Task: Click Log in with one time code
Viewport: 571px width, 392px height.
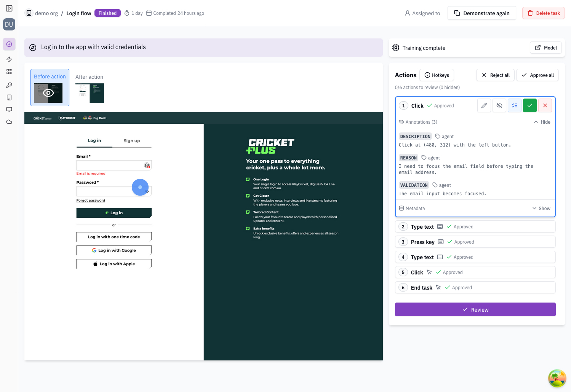Action: 114,237
